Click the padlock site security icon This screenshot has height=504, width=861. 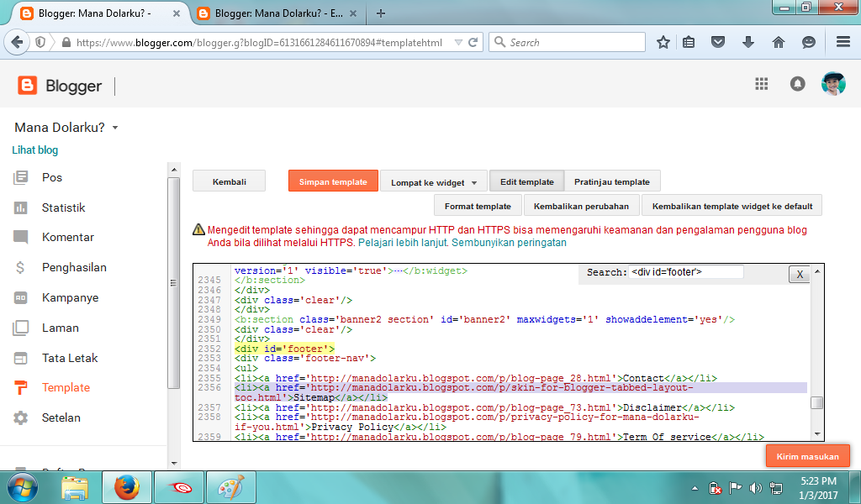pyautogui.click(x=66, y=42)
